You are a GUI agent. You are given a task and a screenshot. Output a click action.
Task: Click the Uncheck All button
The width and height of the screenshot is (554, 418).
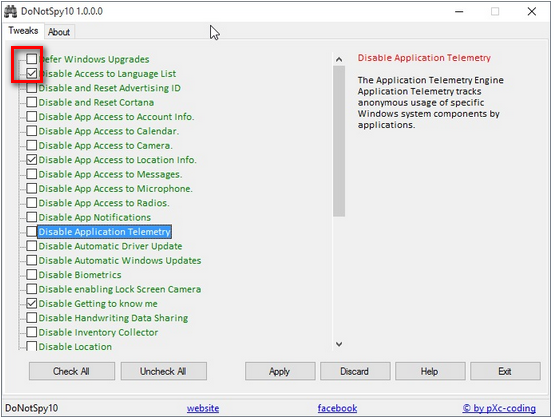coord(164,371)
